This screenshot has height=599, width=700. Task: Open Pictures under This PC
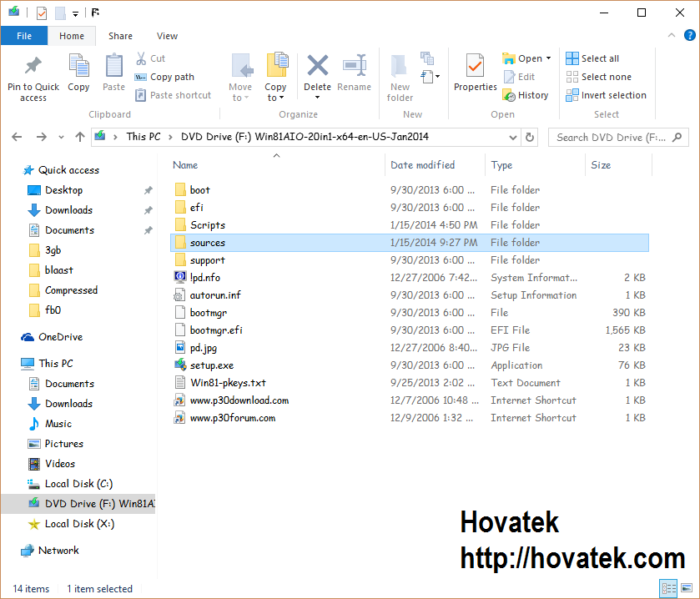(56, 444)
